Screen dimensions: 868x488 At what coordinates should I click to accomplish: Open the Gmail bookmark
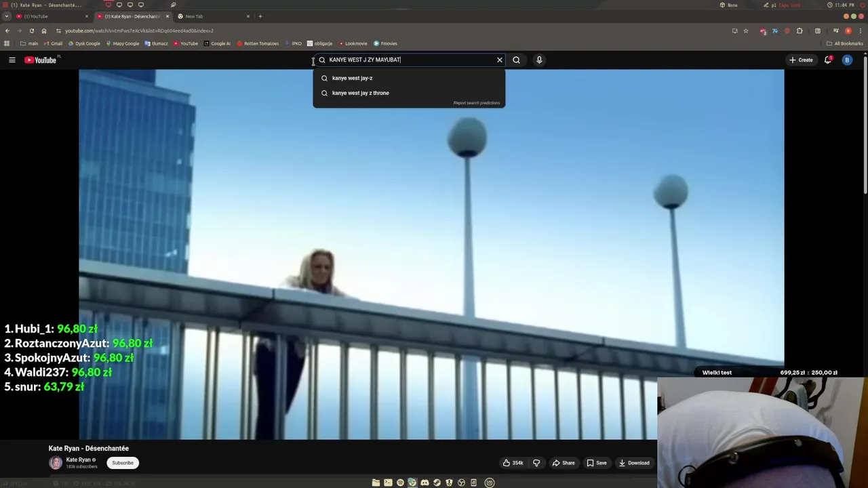coord(53,43)
